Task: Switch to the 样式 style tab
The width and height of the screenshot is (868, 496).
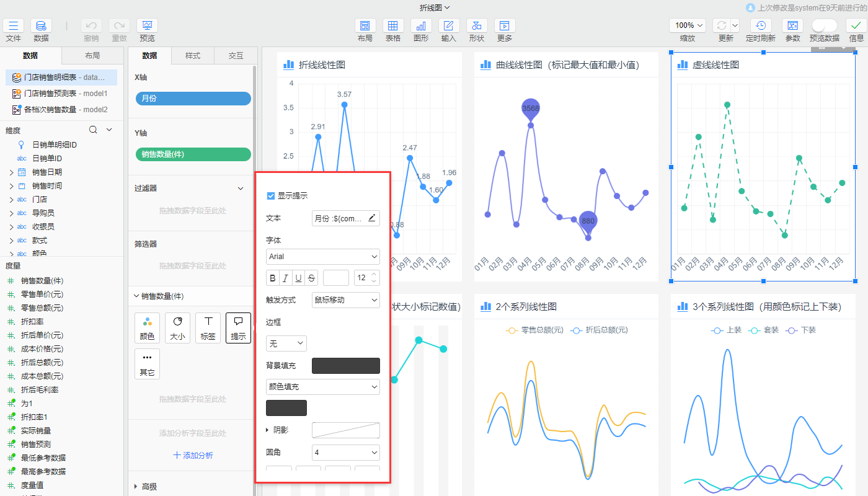Action: (193, 56)
